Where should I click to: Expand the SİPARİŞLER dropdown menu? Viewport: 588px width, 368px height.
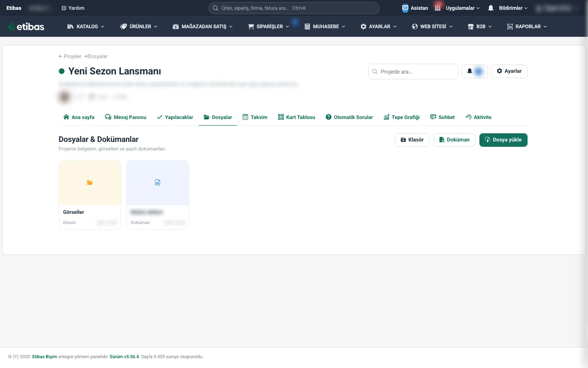coord(269,27)
